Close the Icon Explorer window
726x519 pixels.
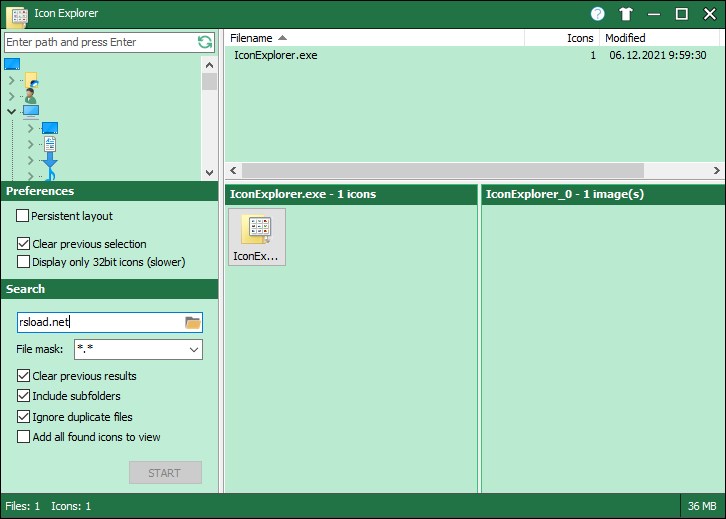[710, 14]
